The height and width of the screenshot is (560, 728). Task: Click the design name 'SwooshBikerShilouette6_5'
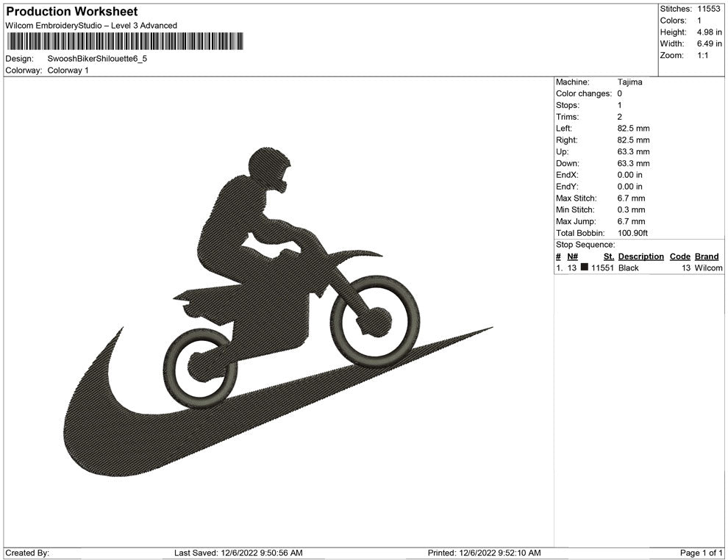click(x=97, y=59)
